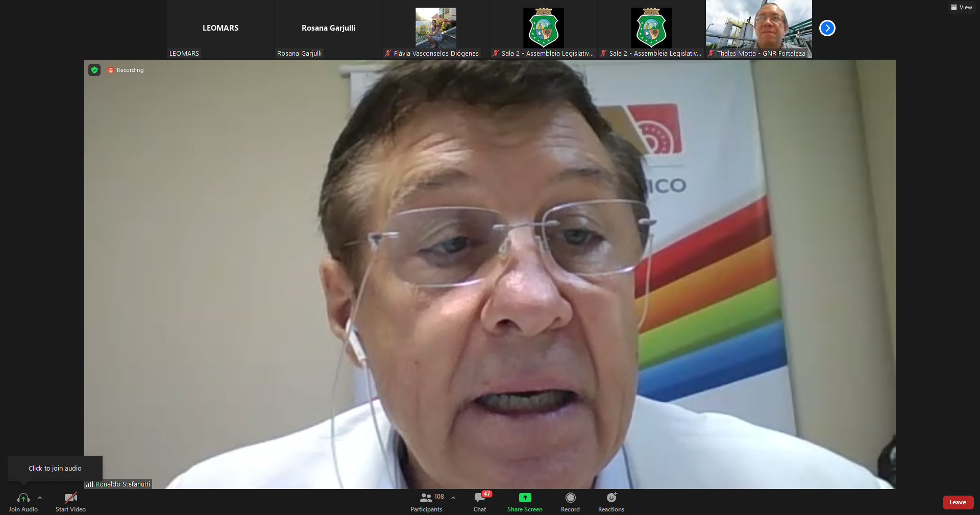Screen dimensions: 980x515
Task: Expand the audio options arrow
Action: (x=40, y=498)
